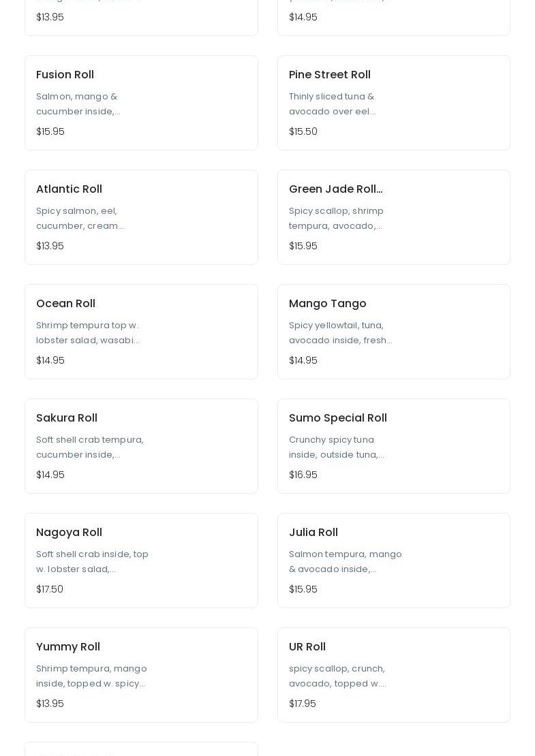Click the Pine Street Roll description text
Image resolution: width=535 pixels, height=756 pixels.
[332, 104]
